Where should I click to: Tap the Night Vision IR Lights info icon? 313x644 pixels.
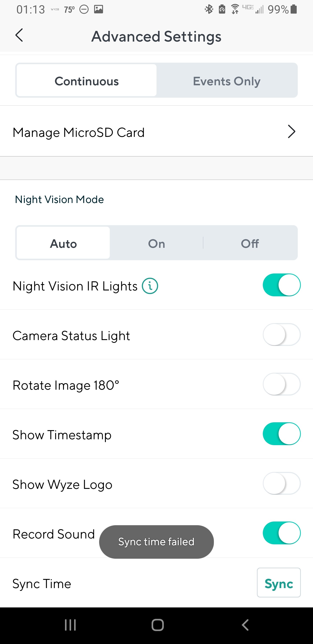pos(150,286)
